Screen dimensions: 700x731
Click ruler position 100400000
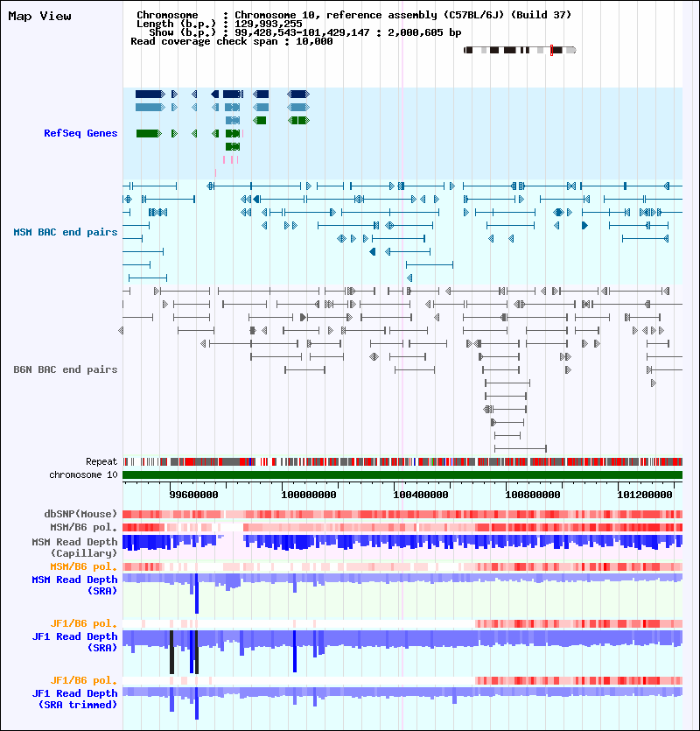pos(421,495)
